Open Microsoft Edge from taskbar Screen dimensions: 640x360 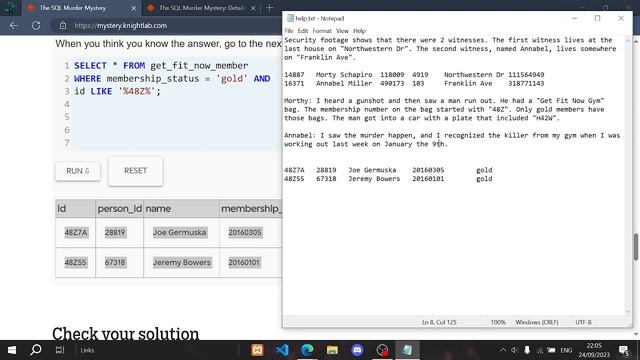coord(307,350)
